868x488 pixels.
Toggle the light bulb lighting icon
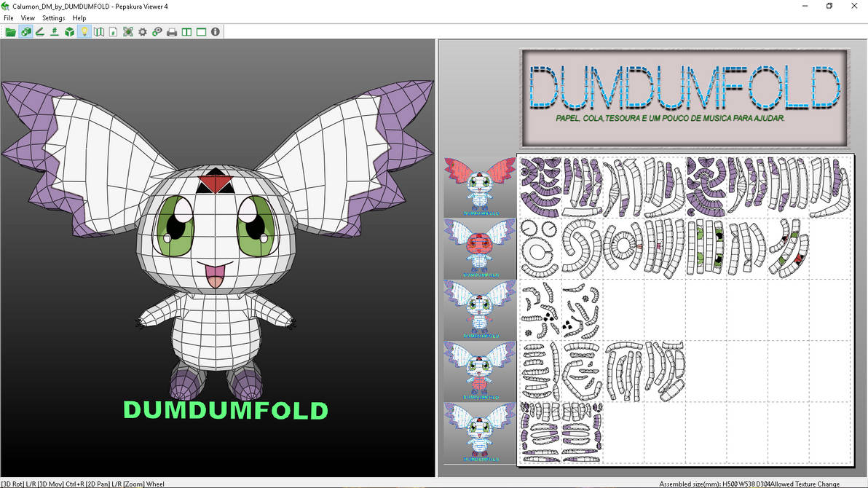pos(84,32)
